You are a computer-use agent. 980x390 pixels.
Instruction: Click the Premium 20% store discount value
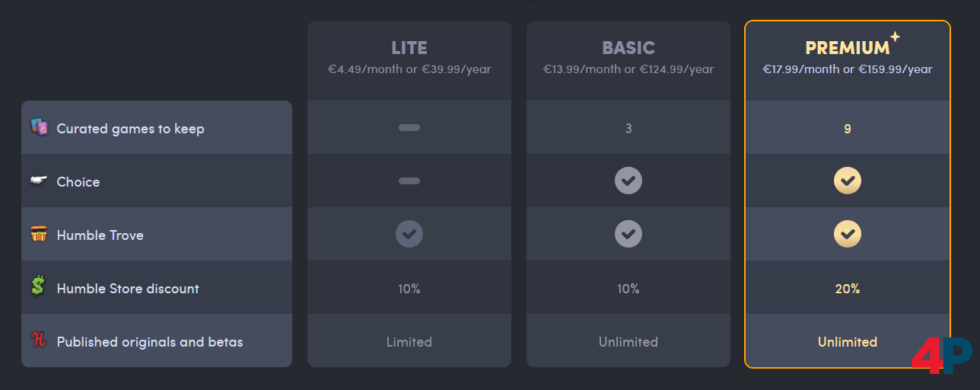tap(848, 289)
